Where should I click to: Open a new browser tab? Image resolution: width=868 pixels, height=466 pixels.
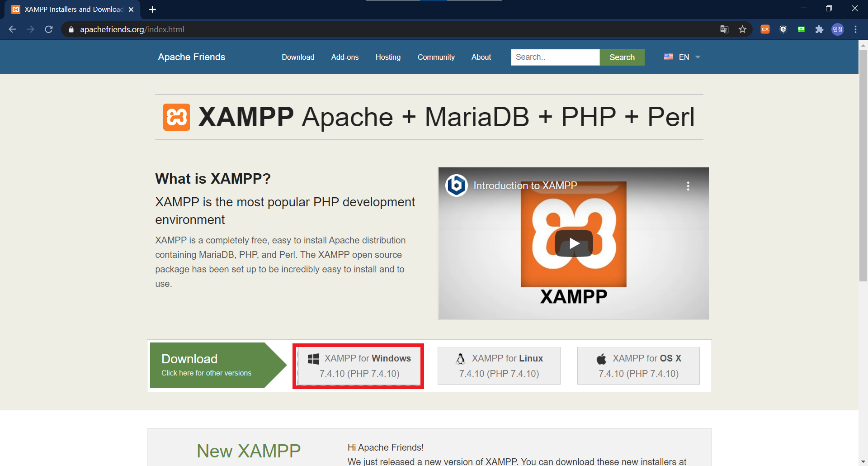(x=152, y=10)
